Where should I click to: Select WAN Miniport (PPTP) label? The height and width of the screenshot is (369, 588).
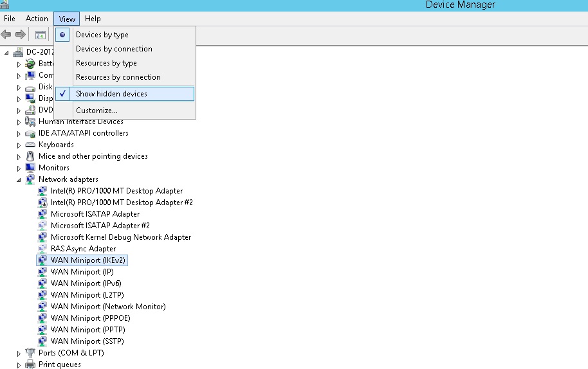[87, 330]
